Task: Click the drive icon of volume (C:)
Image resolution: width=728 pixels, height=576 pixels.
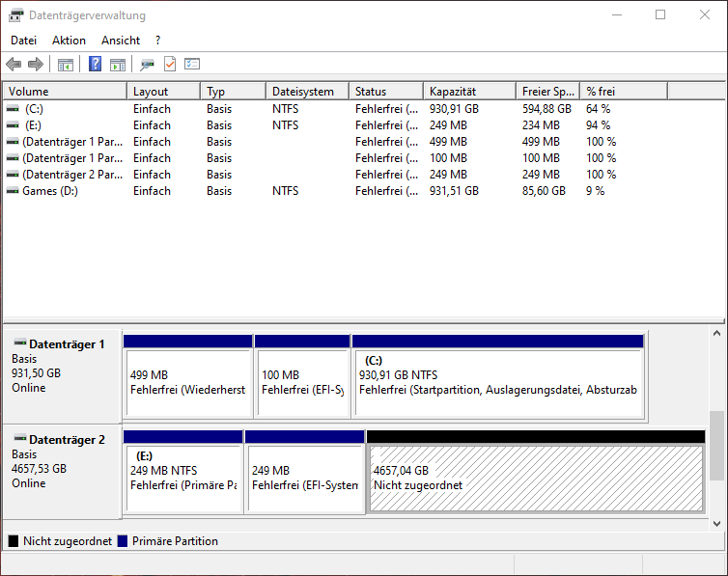Action: (x=13, y=109)
